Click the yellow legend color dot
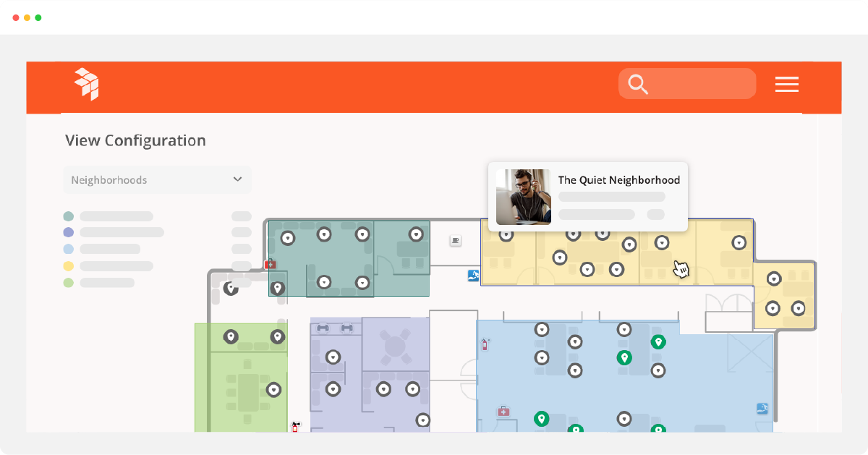868x455 pixels. coord(69,266)
